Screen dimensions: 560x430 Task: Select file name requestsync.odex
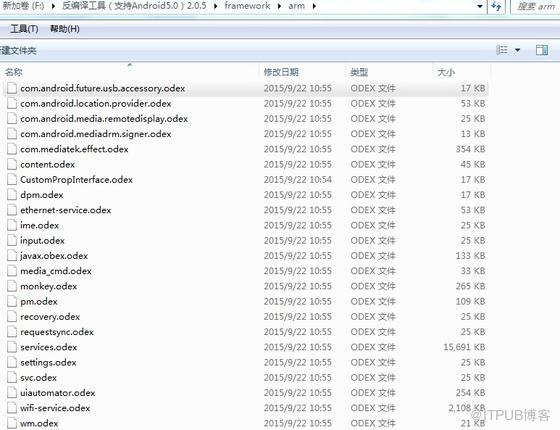pos(57,332)
